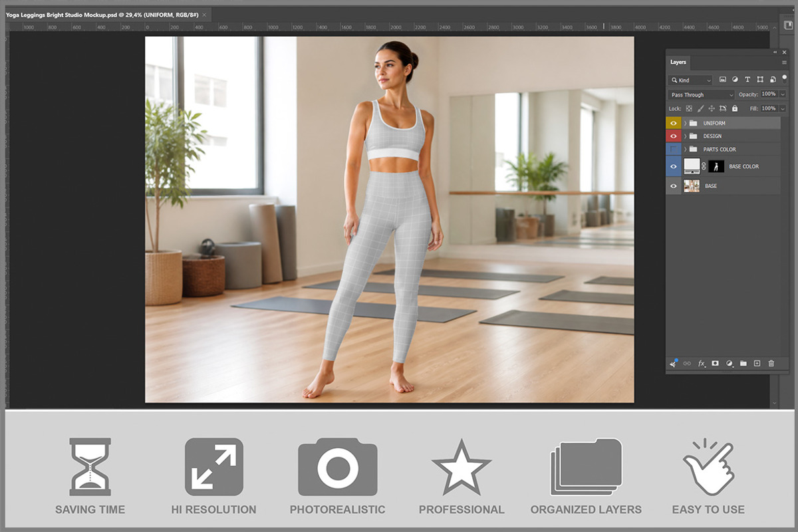The image size is (798, 532).
Task: Select the layer named PARTS COLOR
Action: point(720,150)
